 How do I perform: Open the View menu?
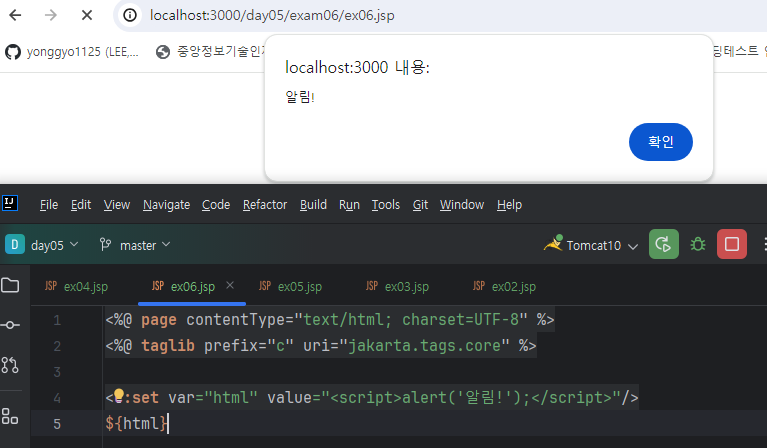coord(116,204)
